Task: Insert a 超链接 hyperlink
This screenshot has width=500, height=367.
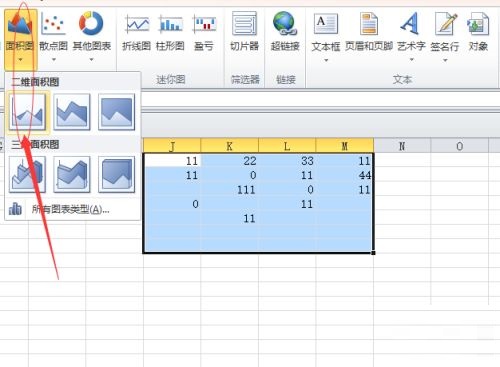Action: pos(285,32)
